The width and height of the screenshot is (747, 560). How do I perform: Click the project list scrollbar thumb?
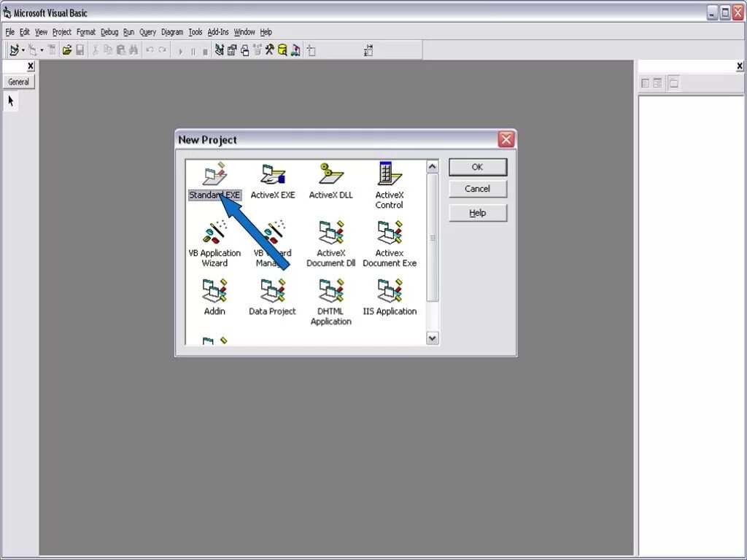click(x=432, y=237)
